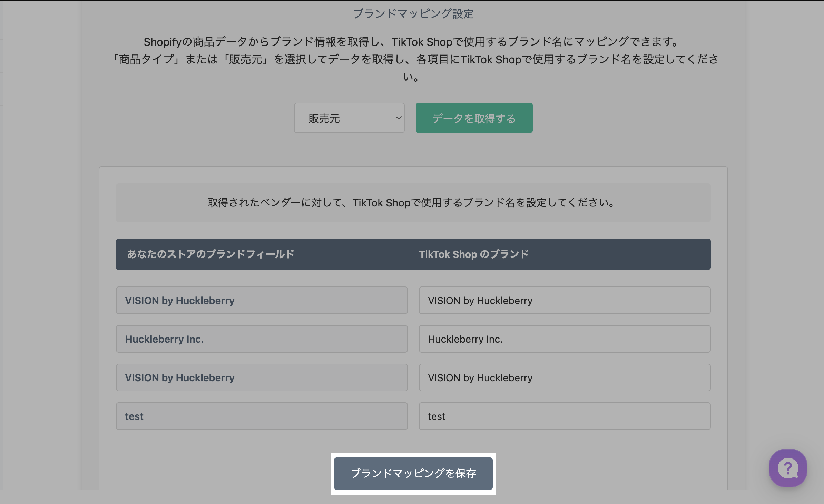
Task: Edit third row TikTok brand VISION by Huckleberry
Action: pos(564,377)
